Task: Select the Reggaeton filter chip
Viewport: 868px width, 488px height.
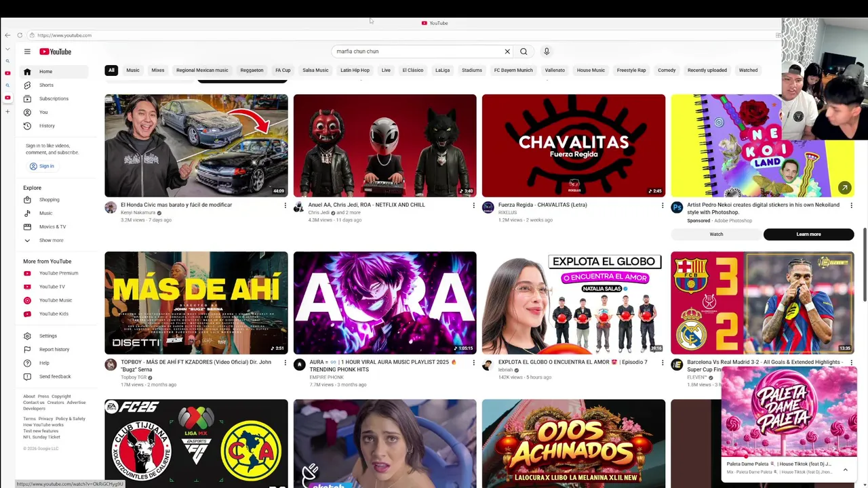Action: click(252, 70)
